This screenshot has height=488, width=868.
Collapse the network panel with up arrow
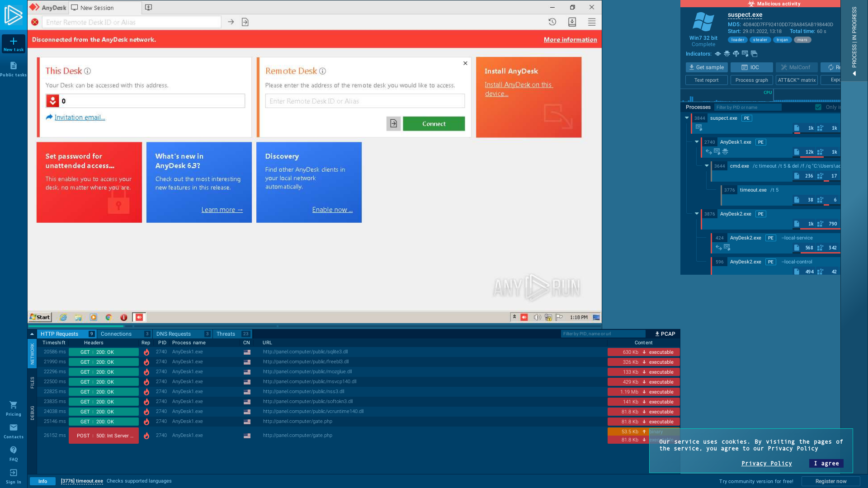click(x=32, y=334)
